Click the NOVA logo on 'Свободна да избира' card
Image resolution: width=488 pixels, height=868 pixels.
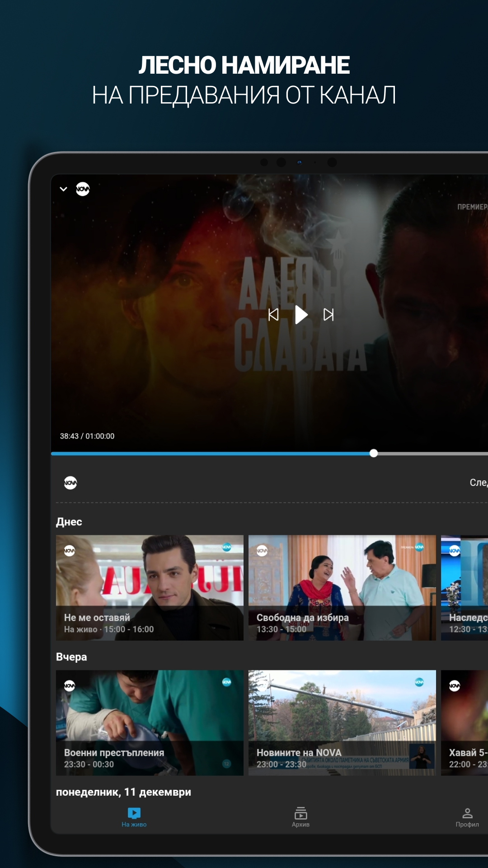[x=262, y=551]
